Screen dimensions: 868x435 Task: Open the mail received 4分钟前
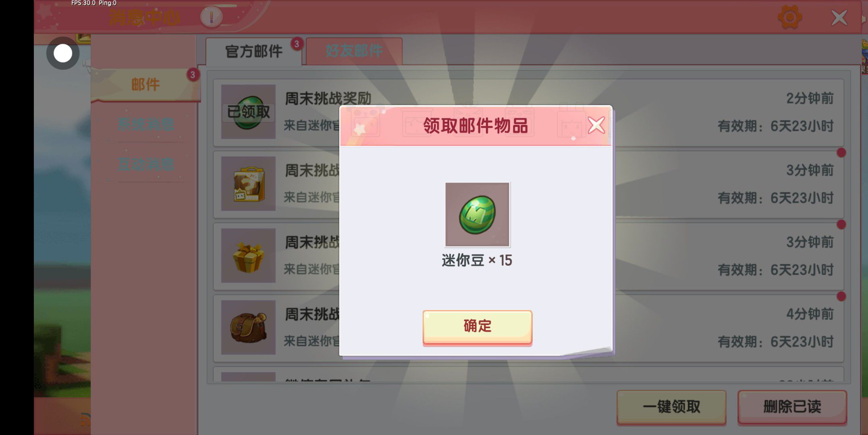coord(528,328)
